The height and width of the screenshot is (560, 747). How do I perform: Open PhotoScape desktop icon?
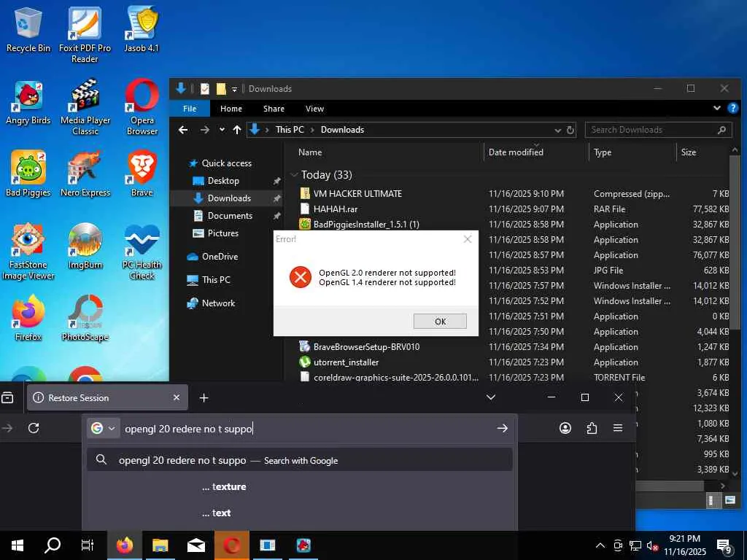click(85, 318)
